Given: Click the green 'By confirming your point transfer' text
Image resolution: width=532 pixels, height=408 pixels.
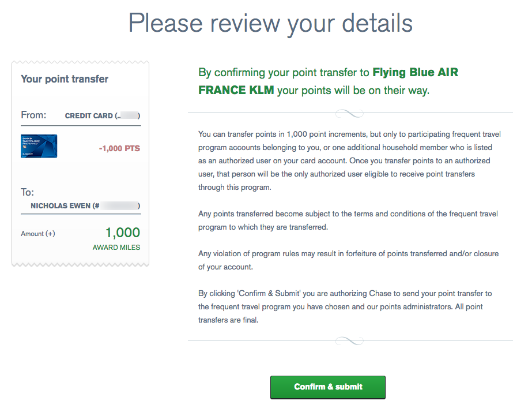Looking at the screenshot, I should click(x=284, y=73).
